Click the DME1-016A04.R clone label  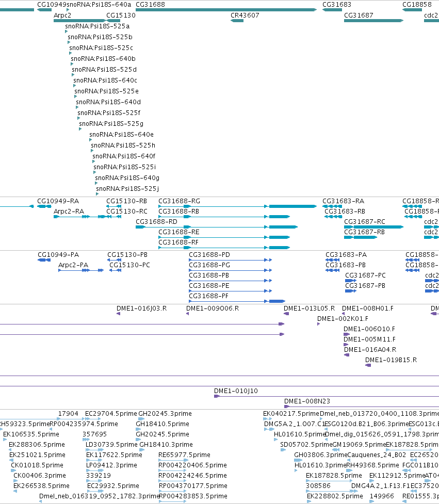(370, 350)
